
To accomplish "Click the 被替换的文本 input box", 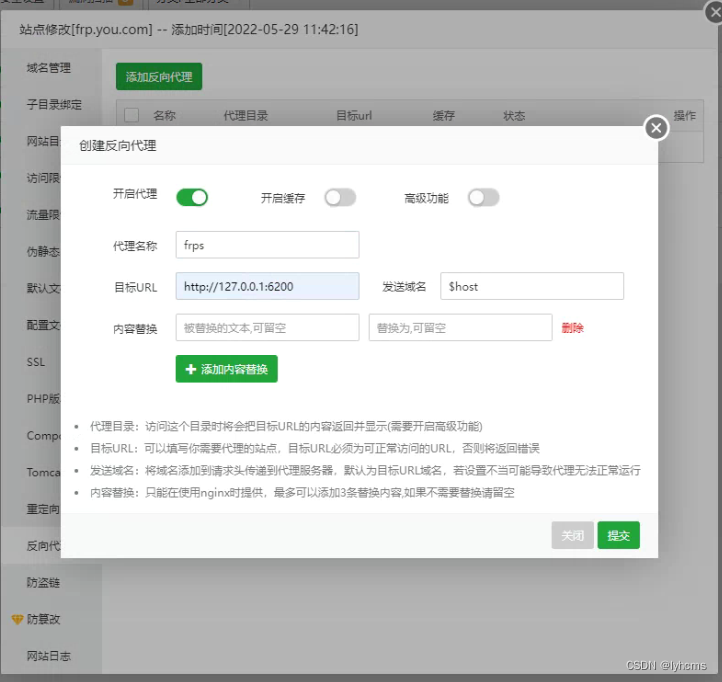I will 267,328.
